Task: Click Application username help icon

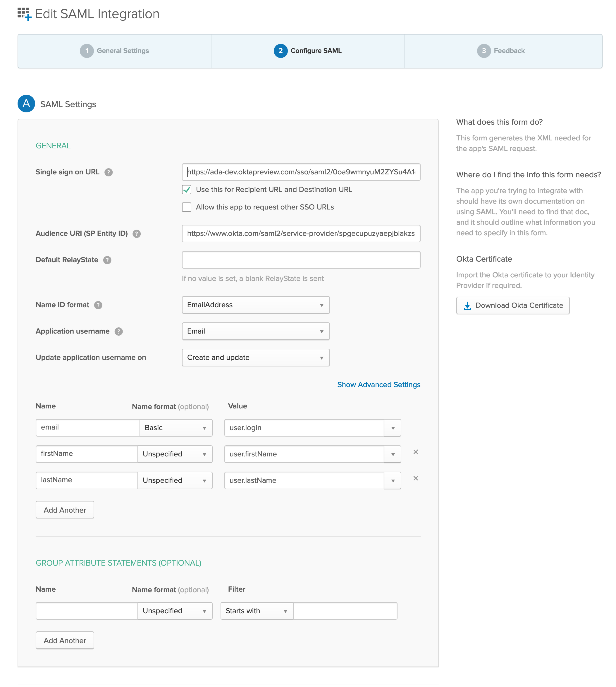Action: click(x=118, y=332)
